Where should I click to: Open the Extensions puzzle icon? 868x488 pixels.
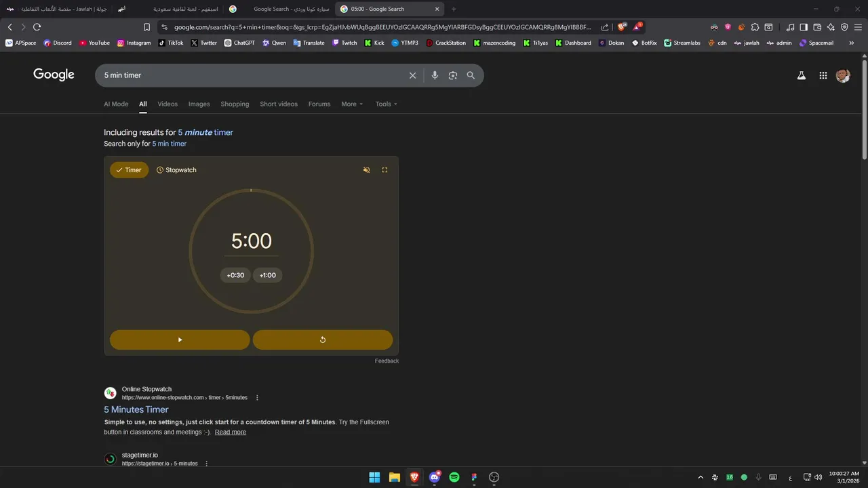(x=755, y=27)
